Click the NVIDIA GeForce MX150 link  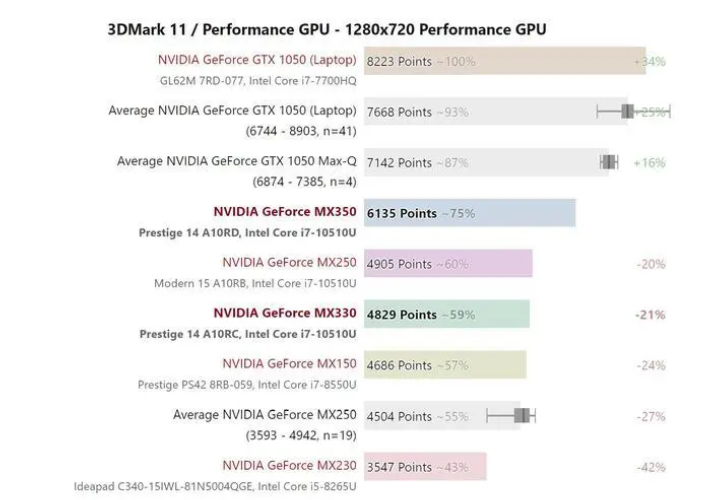pos(289,363)
